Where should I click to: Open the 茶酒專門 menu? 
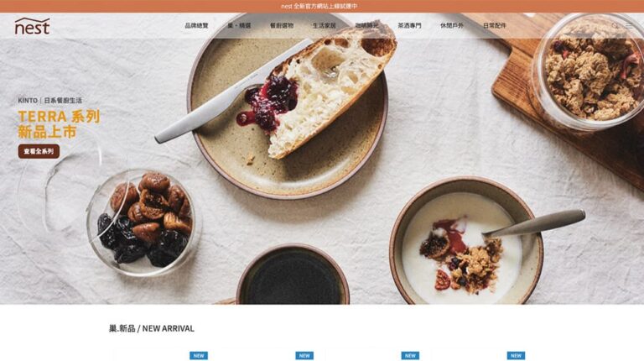point(409,25)
